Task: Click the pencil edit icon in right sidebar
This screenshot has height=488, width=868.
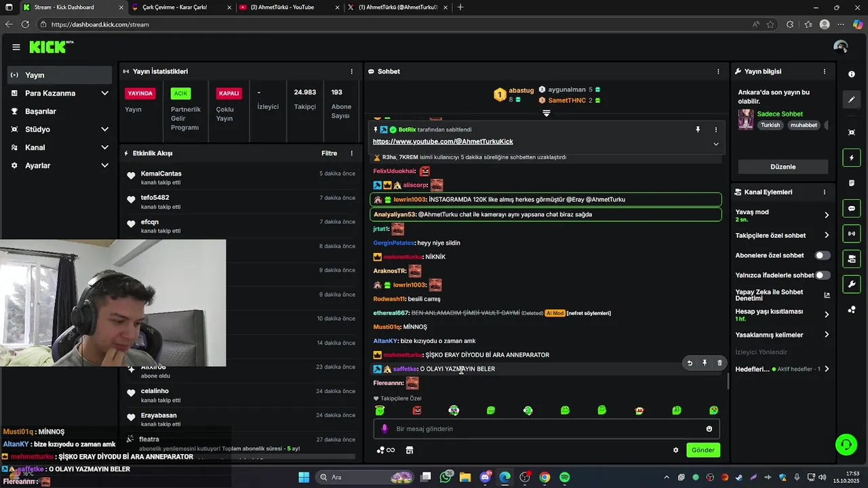Action: click(852, 100)
